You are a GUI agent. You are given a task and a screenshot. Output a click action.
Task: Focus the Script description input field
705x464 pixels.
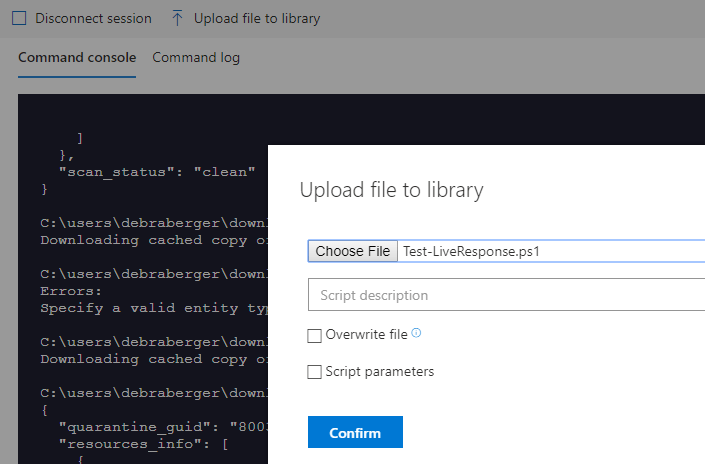[506, 295]
